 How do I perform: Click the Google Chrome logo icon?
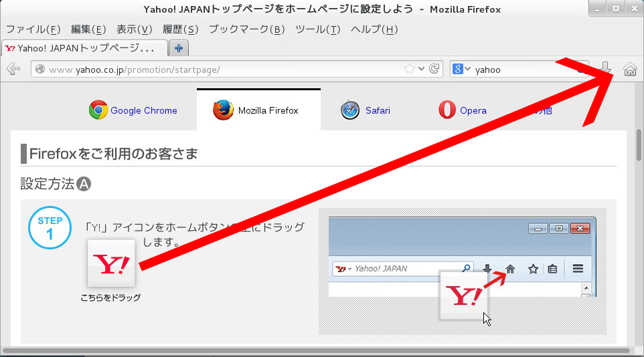point(98,110)
